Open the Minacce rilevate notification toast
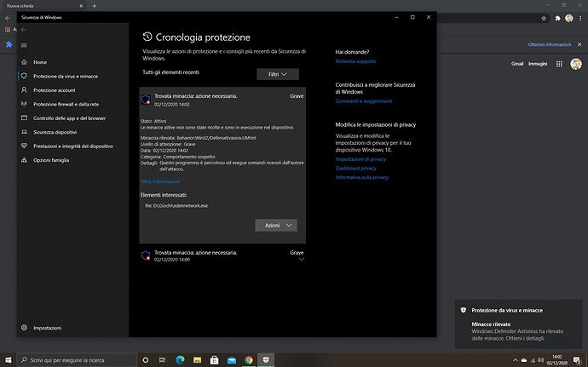 click(x=519, y=324)
